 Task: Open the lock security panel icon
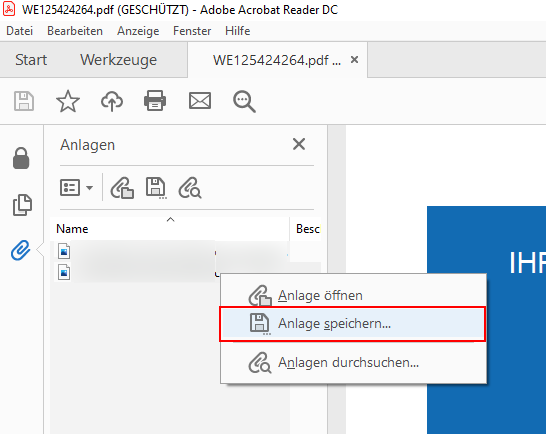(21, 158)
